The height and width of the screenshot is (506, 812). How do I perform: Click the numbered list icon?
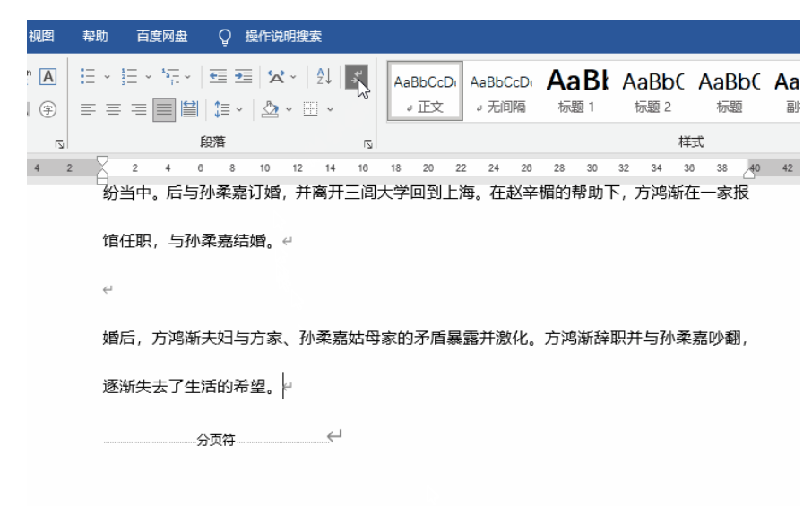click(x=127, y=77)
